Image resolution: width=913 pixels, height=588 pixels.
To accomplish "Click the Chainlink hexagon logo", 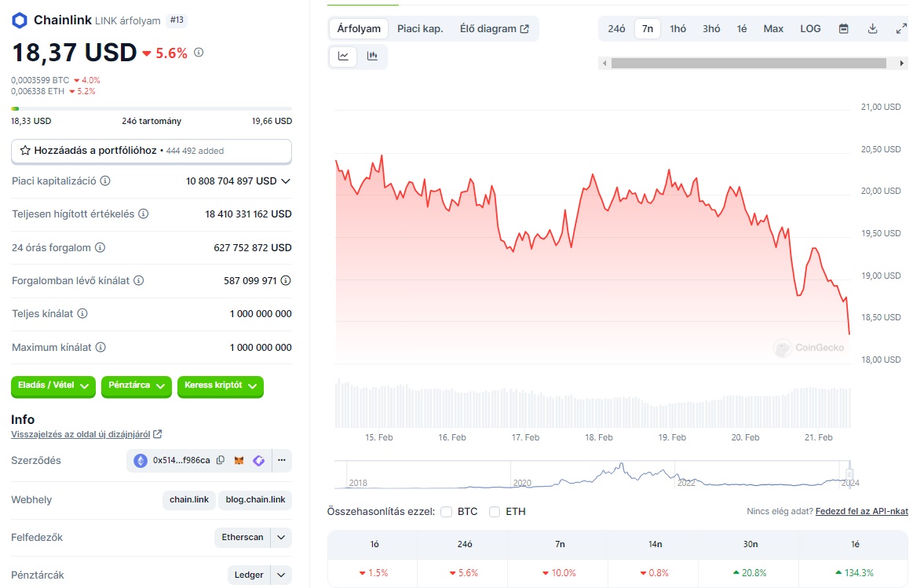I will click(x=20, y=20).
